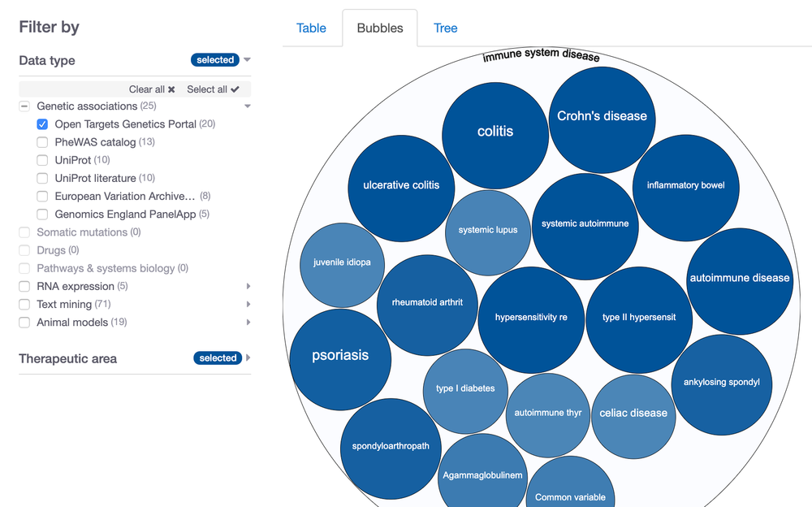Click the Therapeutic area selected badge
The image size is (812, 507).
click(218, 357)
